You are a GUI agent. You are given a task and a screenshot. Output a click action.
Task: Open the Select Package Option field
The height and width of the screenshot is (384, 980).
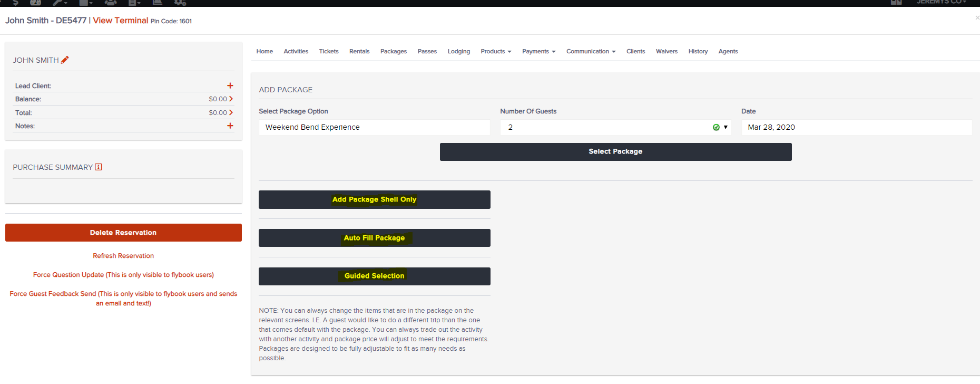coord(374,127)
